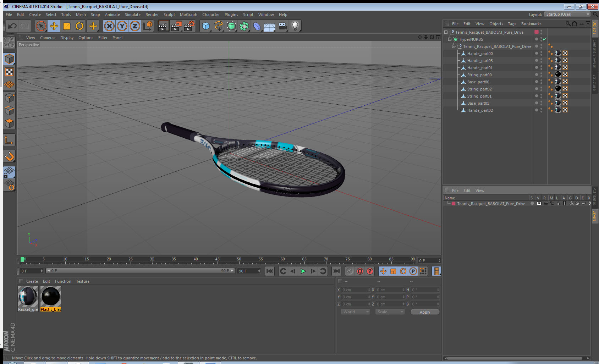Image resolution: width=599 pixels, height=364 pixels.
Task: Toggle Z axis lock
Action: [135, 26]
